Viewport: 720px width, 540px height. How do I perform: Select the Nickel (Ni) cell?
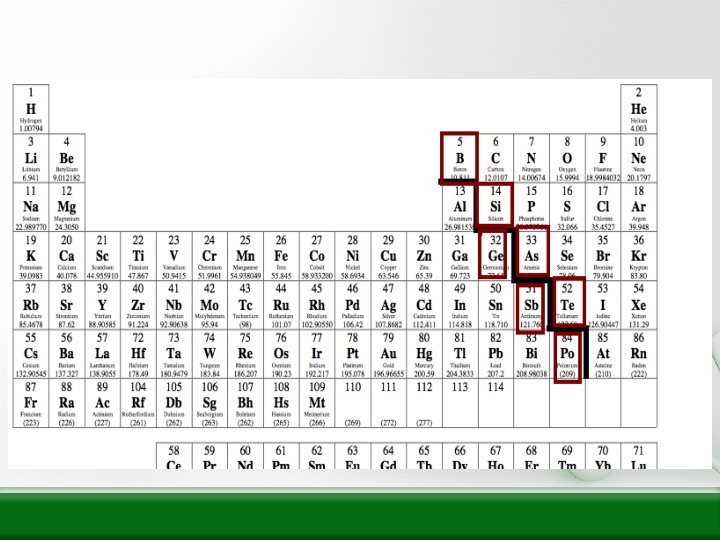(353, 256)
